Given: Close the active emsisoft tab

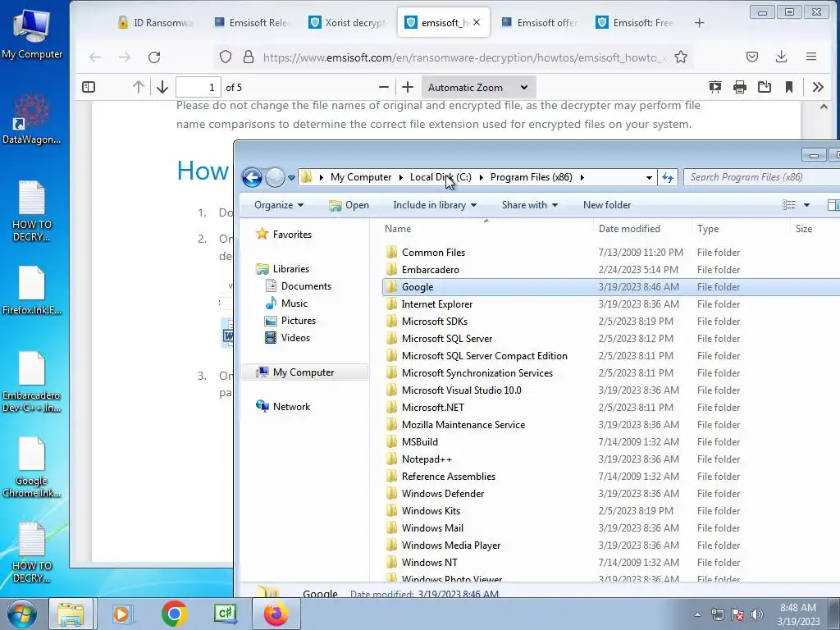Looking at the screenshot, I should pyautogui.click(x=477, y=22).
